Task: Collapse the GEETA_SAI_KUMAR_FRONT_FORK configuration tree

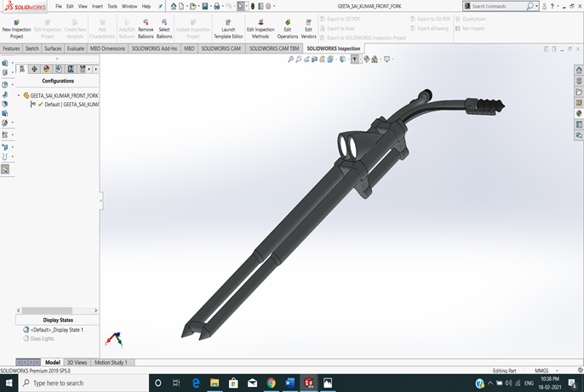Action: click(x=19, y=95)
